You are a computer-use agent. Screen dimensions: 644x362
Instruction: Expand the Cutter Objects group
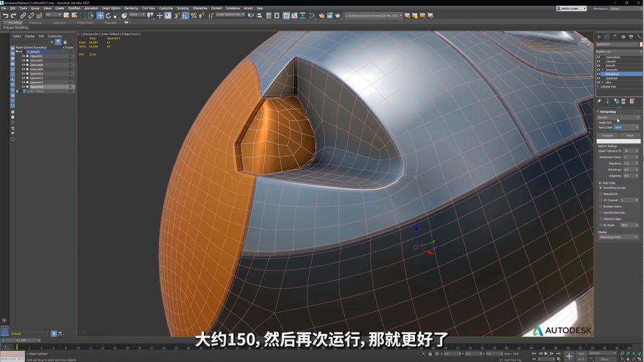(17, 91)
